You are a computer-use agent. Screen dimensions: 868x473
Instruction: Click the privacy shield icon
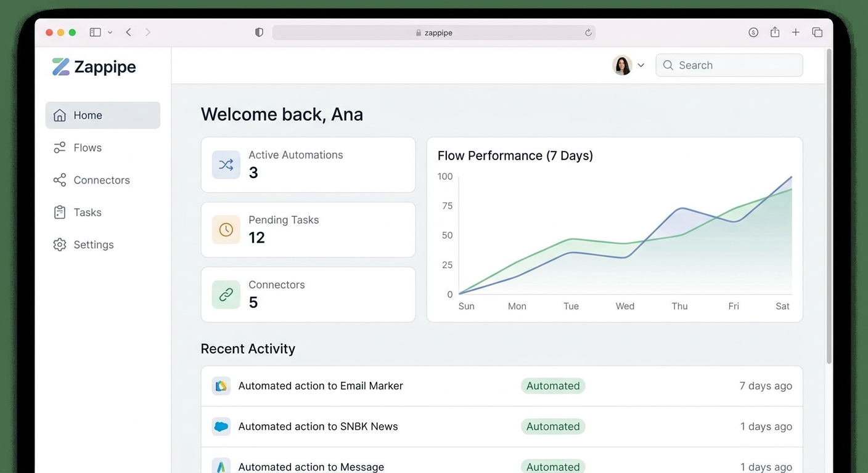[259, 32]
